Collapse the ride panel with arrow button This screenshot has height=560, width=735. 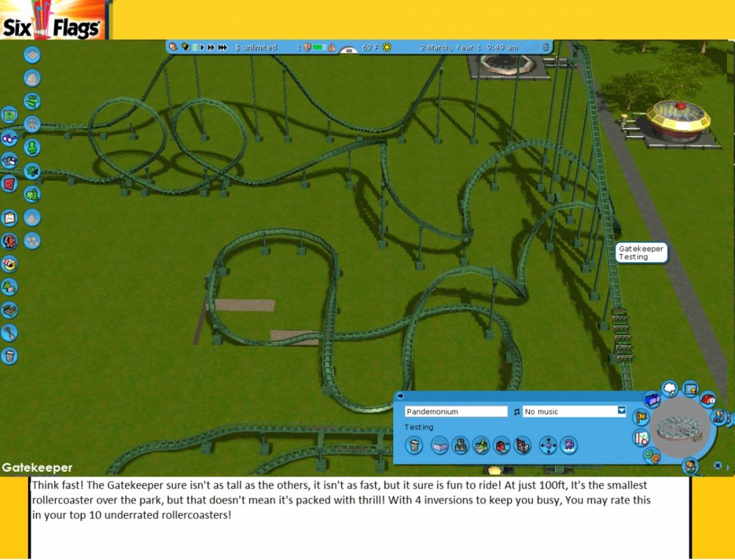point(401,396)
